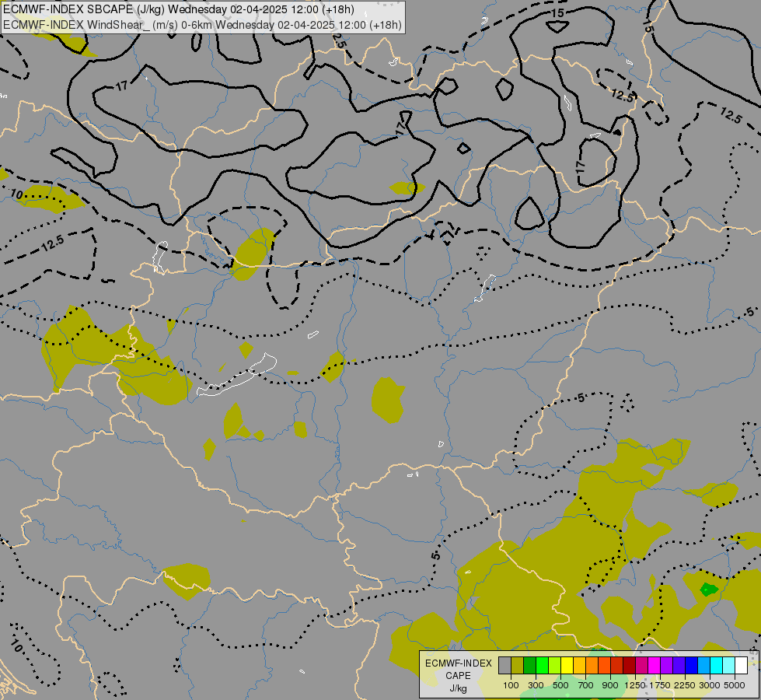Click the pure blue legend swatch

click(x=692, y=665)
